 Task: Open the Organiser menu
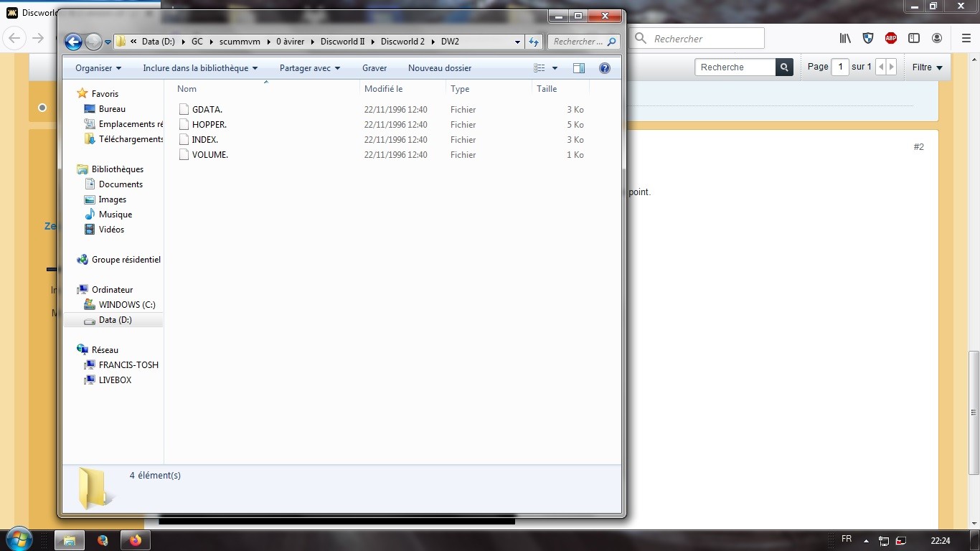[x=98, y=68]
